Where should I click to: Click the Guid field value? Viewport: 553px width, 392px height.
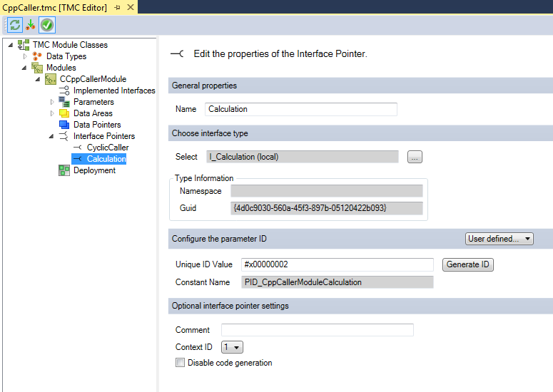tap(327, 208)
